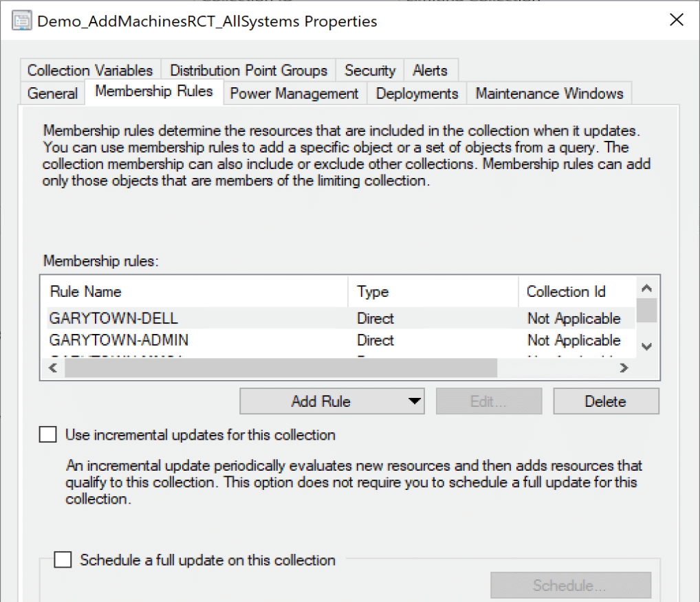Enable incremental updates for this collection
Image resolution: width=700 pixels, height=602 pixels.
(48, 435)
